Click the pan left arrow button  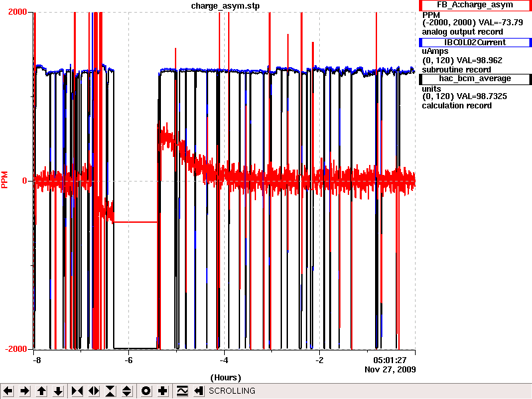tap(8, 391)
